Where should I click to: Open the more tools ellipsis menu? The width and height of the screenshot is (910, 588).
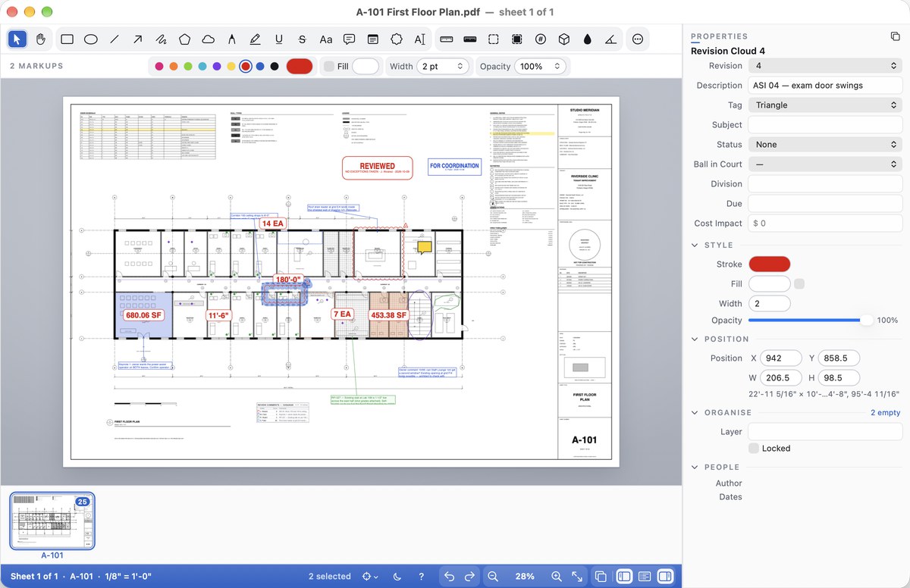[638, 39]
